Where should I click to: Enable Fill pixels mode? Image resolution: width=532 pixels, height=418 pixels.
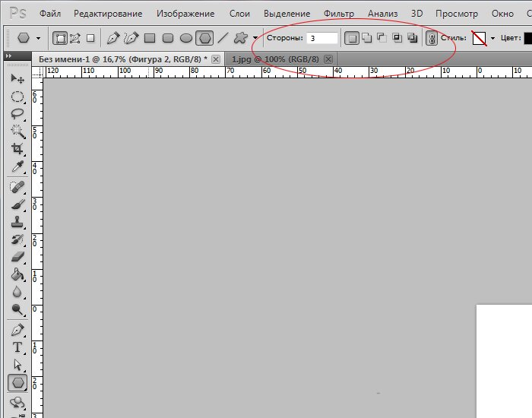click(x=90, y=38)
